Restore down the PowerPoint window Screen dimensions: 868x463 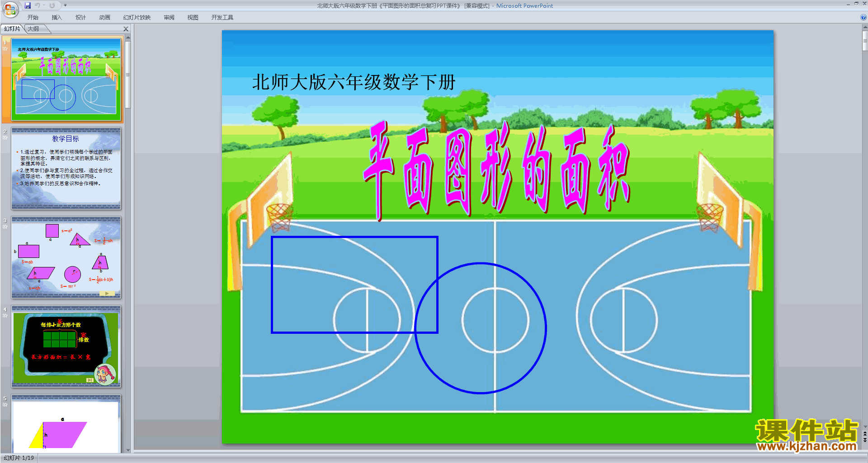[856, 4]
